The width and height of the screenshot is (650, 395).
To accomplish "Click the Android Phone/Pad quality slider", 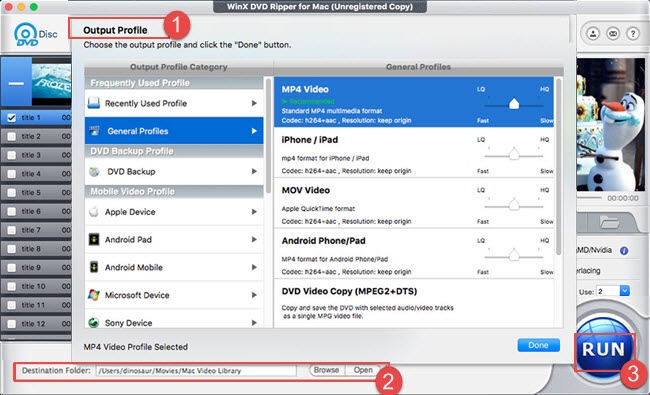I will click(x=514, y=256).
